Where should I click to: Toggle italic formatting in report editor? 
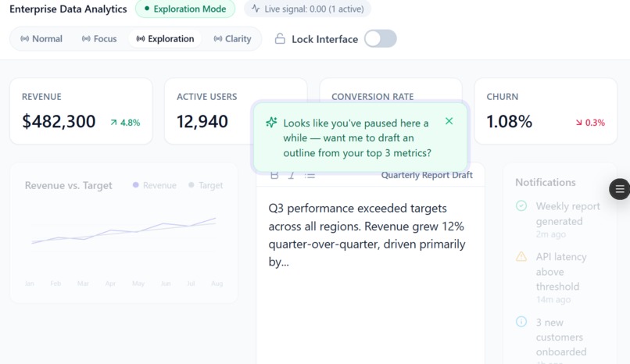[x=292, y=175]
